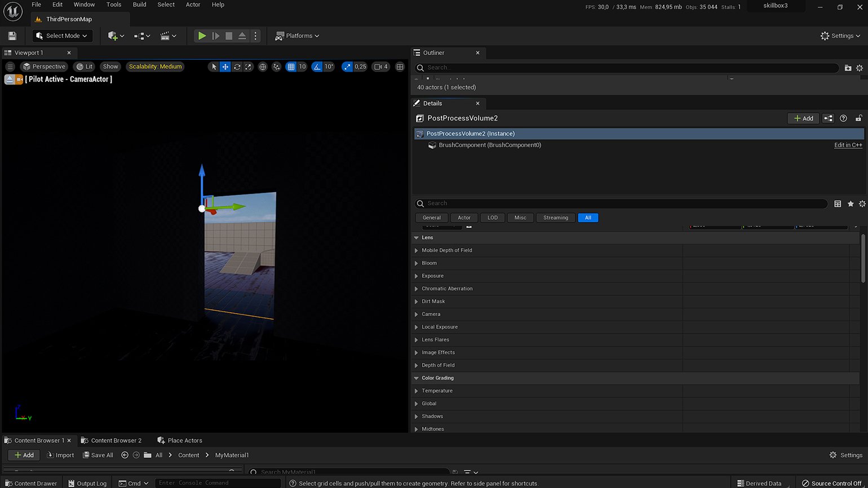Click the viewport layout maximize icon
Viewport: 868px width, 488px height.
400,66
